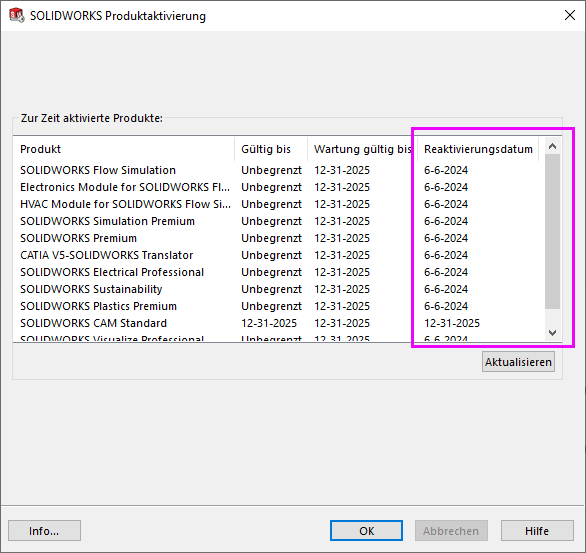Click the Info... button
586x553 pixels.
pos(44,531)
